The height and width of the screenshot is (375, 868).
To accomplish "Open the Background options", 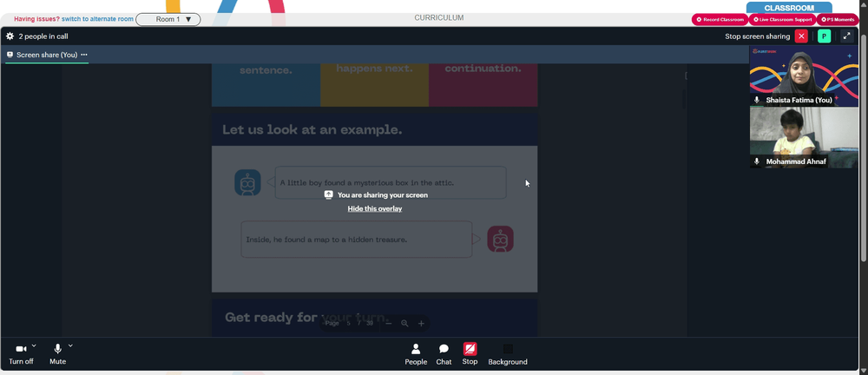I will pos(508,354).
